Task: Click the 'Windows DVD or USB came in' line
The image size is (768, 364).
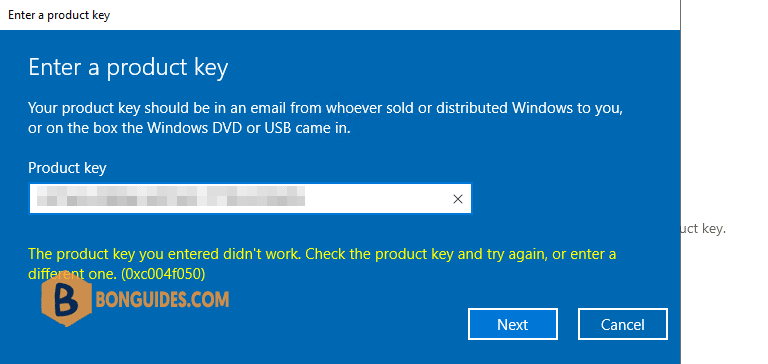Action: click(189, 130)
